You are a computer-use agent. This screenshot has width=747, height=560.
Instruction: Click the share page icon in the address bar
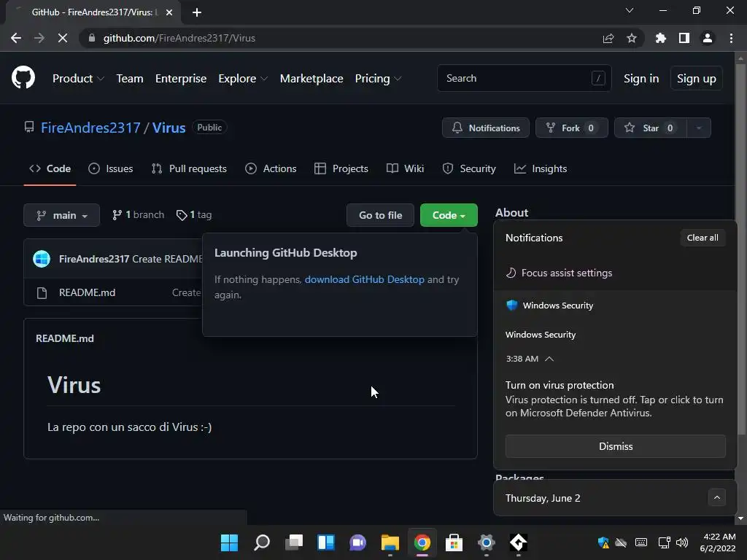point(608,38)
